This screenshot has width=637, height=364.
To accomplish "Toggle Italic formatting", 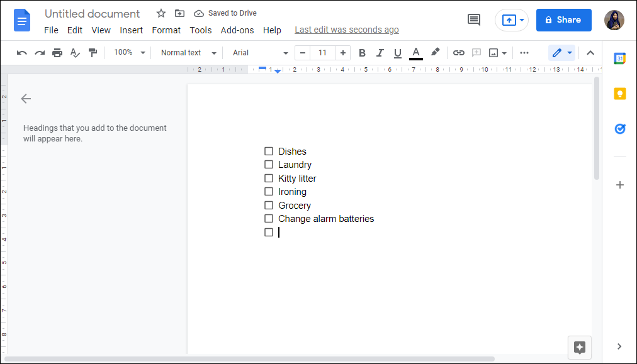I will [x=380, y=53].
